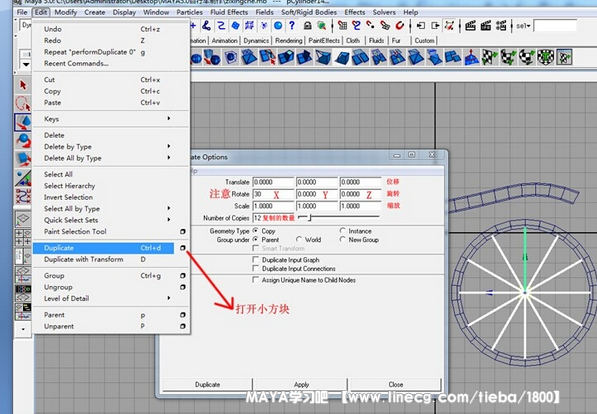Open the Fluid Effects menu
Screen dimensions: 597x414
[x=229, y=12]
